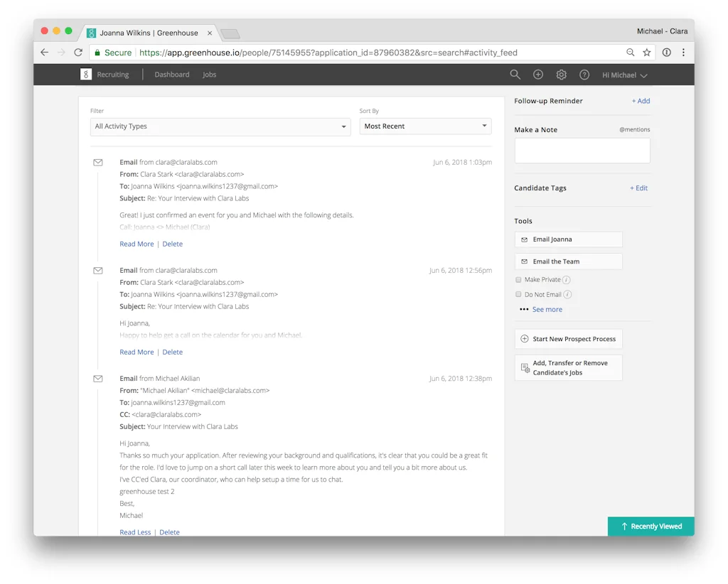This screenshot has width=728, height=584.
Task: Check the Do Not Email checkbox
Action: 518,295
